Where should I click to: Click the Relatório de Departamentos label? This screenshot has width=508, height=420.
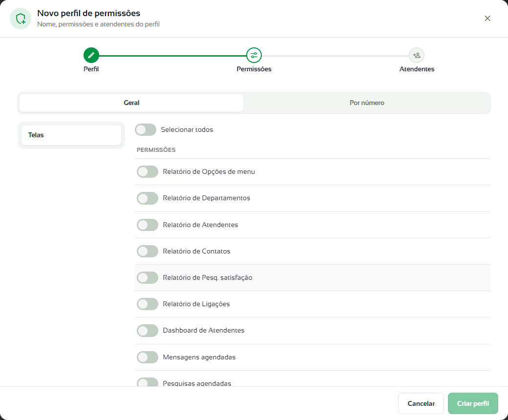[x=207, y=198]
